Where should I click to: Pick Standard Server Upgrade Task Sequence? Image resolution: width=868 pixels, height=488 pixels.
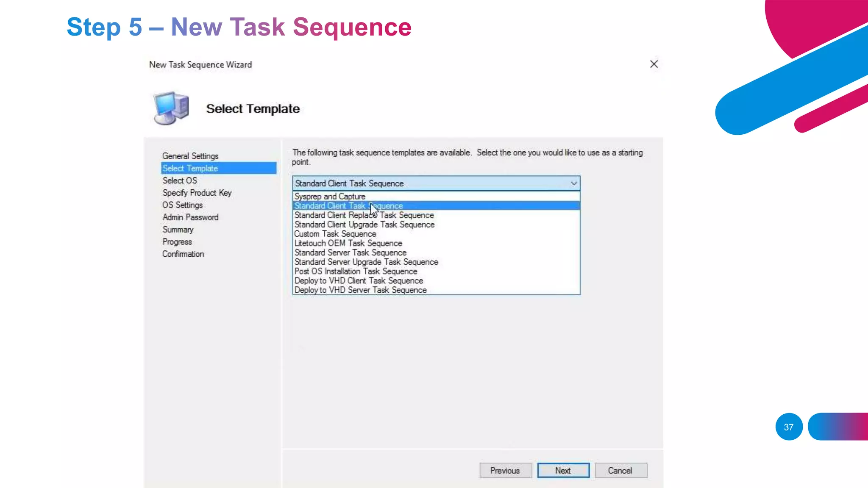pyautogui.click(x=366, y=262)
